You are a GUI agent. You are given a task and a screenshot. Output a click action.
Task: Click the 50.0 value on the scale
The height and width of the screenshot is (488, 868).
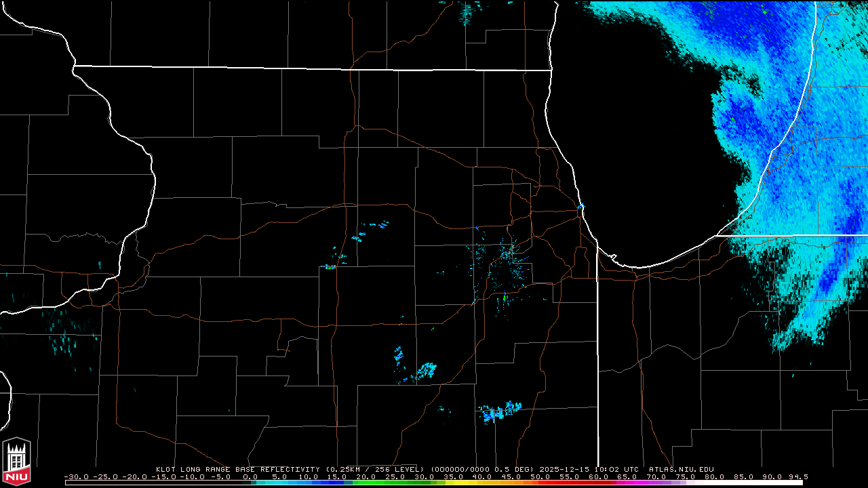click(540, 476)
